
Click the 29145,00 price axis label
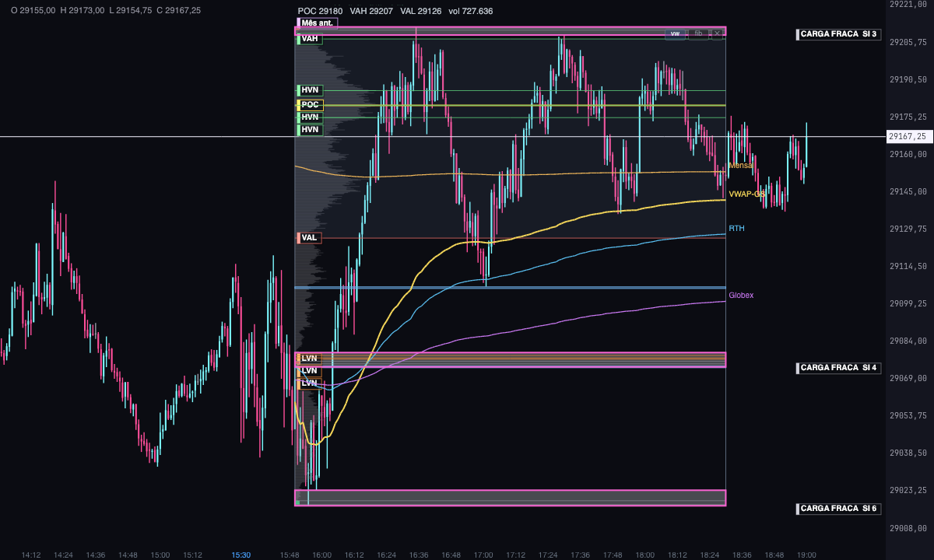click(908, 191)
